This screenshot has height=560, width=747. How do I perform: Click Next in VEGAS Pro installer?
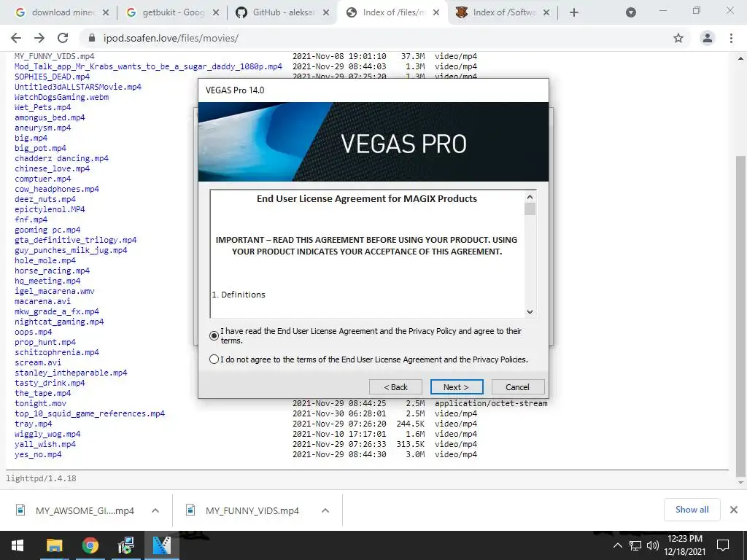[457, 387]
